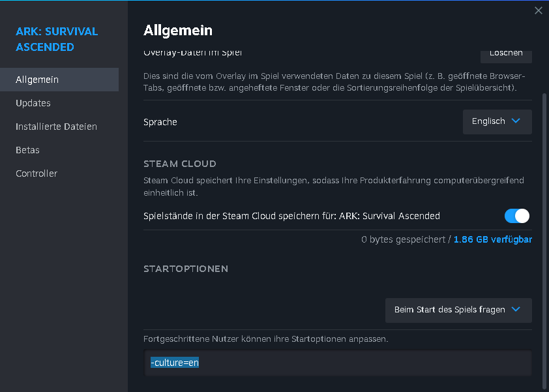Close the properties dialog with X icon
The height and width of the screenshot is (392, 549).
(538, 10)
